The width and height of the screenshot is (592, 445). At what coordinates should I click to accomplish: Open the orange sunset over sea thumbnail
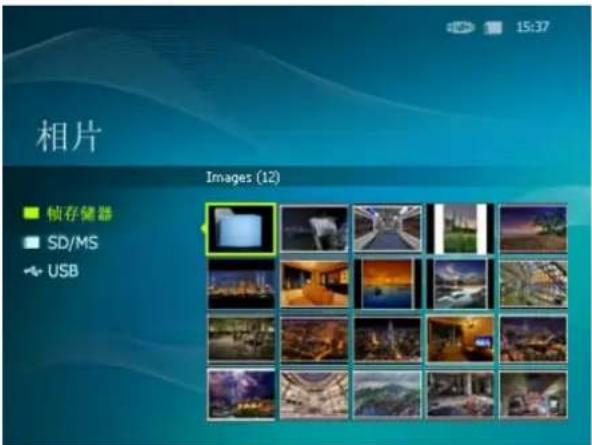387,284
